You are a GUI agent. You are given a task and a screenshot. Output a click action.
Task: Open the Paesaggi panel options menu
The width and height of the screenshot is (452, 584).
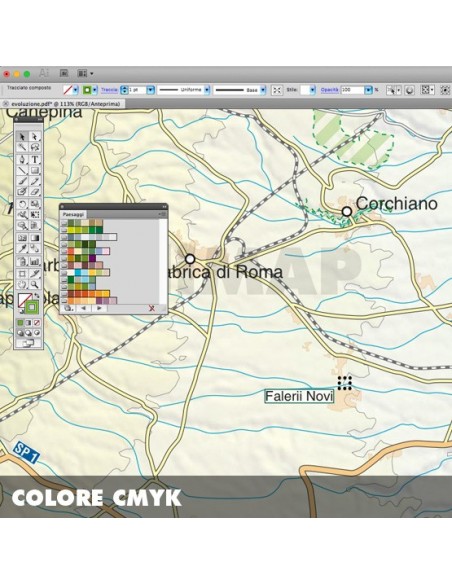[162, 214]
